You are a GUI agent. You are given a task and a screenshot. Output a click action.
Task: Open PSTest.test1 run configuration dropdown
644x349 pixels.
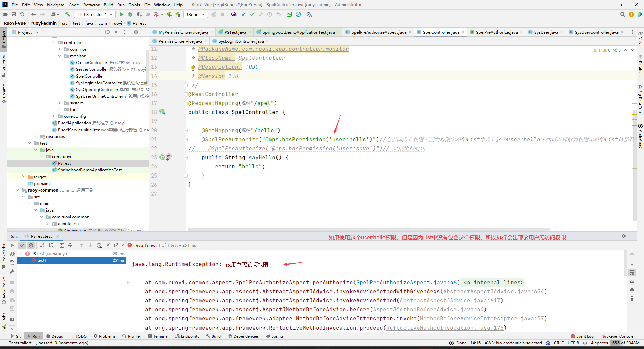tap(95, 14)
